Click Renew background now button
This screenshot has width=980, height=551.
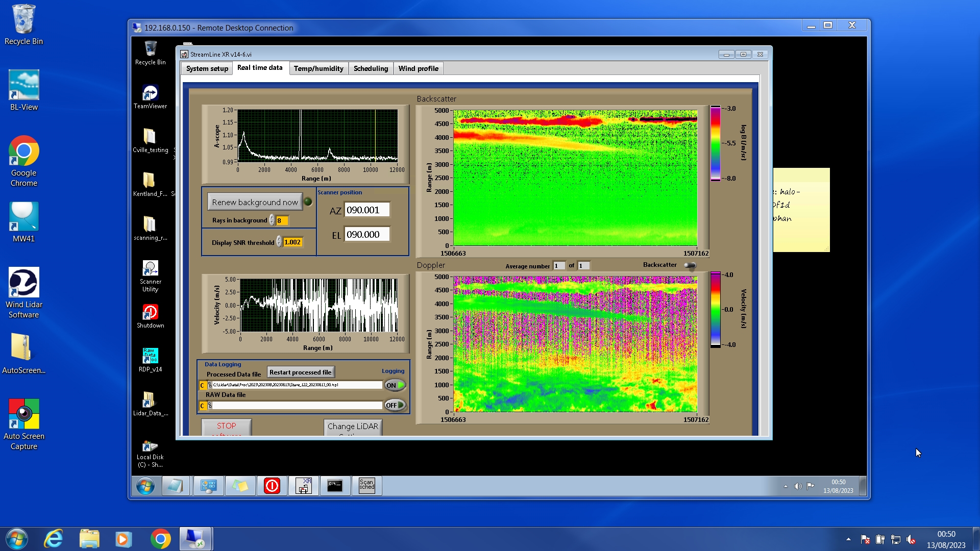click(x=255, y=202)
